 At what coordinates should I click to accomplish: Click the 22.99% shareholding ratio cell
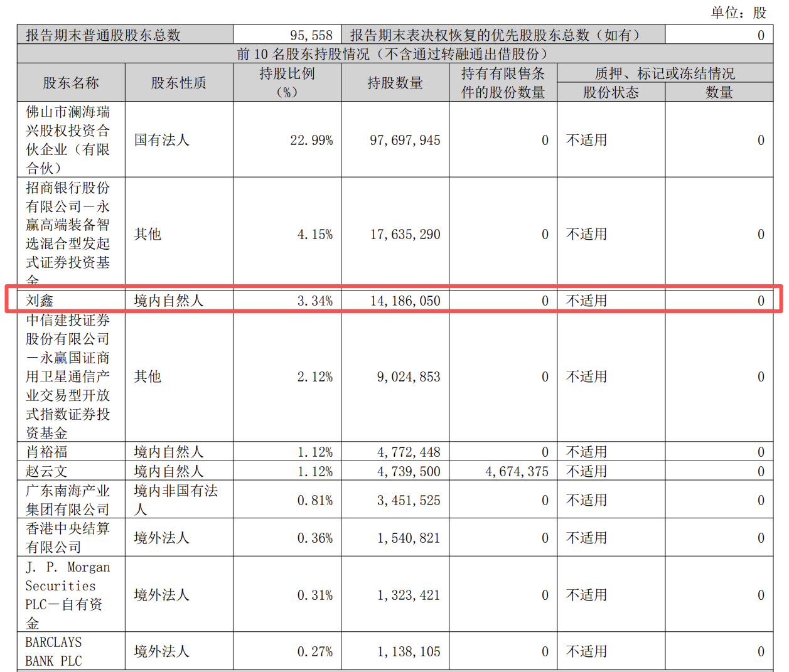tap(311, 140)
